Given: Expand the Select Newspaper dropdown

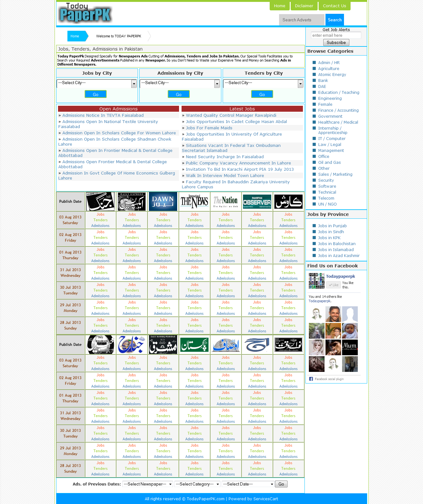Looking at the screenshot, I should point(148,484).
